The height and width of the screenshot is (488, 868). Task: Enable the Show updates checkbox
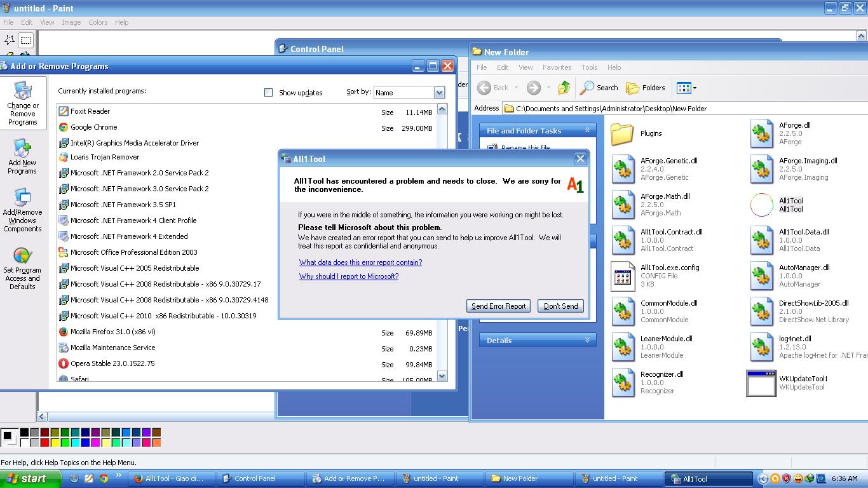click(x=268, y=93)
